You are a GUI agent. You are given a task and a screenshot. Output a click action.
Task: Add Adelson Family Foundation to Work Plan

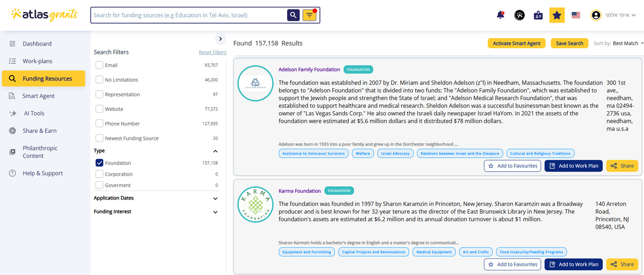574,166
